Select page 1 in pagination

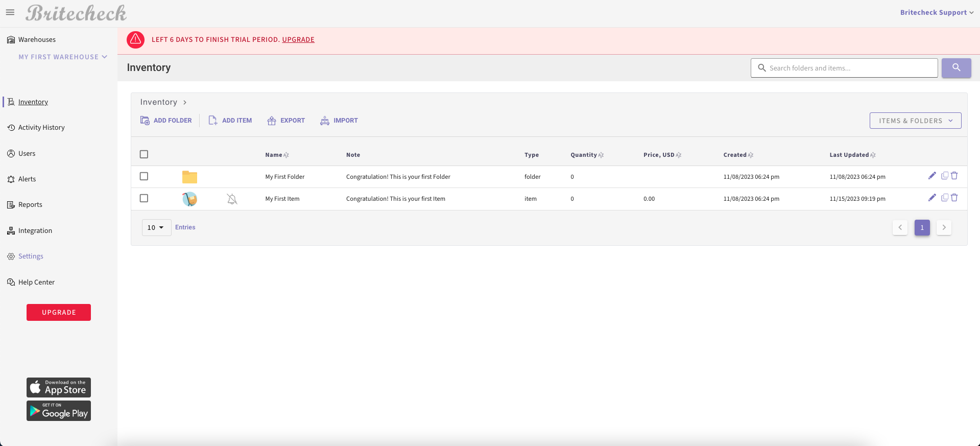coord(922,227)
